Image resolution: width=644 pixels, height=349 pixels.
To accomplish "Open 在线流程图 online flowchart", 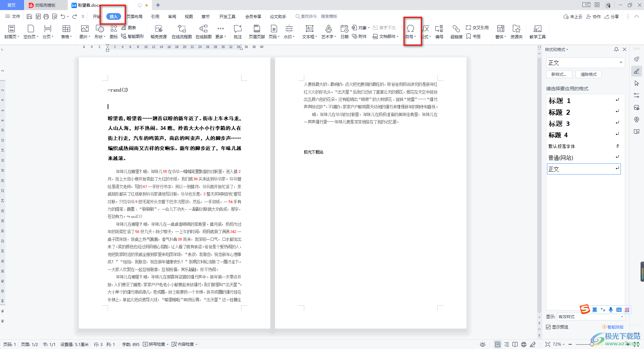I will coord(182,32).
